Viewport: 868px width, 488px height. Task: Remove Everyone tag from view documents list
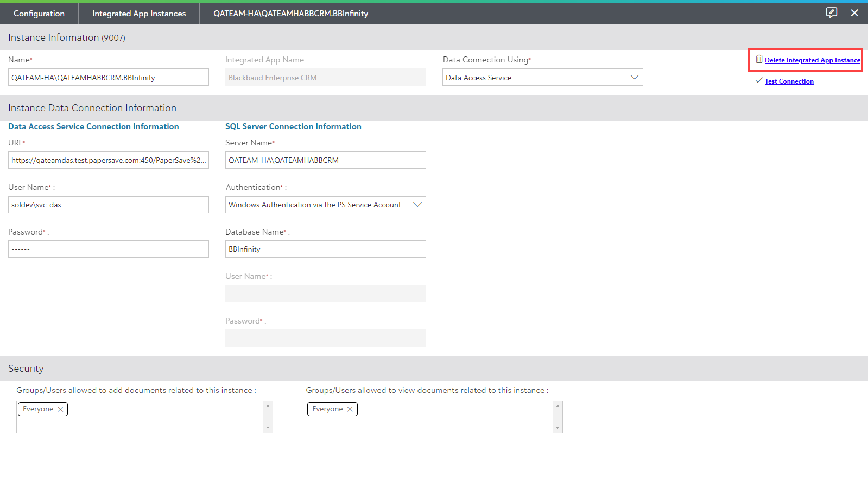(x=350, y=409)
